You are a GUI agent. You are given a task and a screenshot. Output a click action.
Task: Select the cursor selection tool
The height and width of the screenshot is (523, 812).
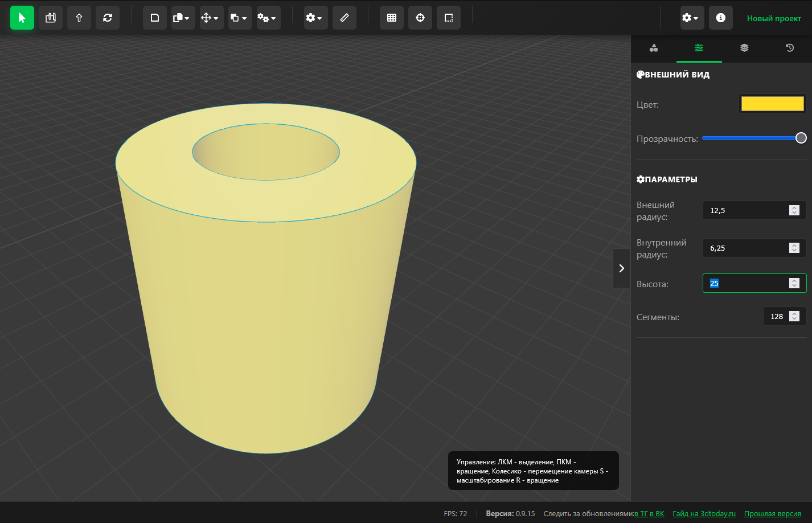point(22,18)
